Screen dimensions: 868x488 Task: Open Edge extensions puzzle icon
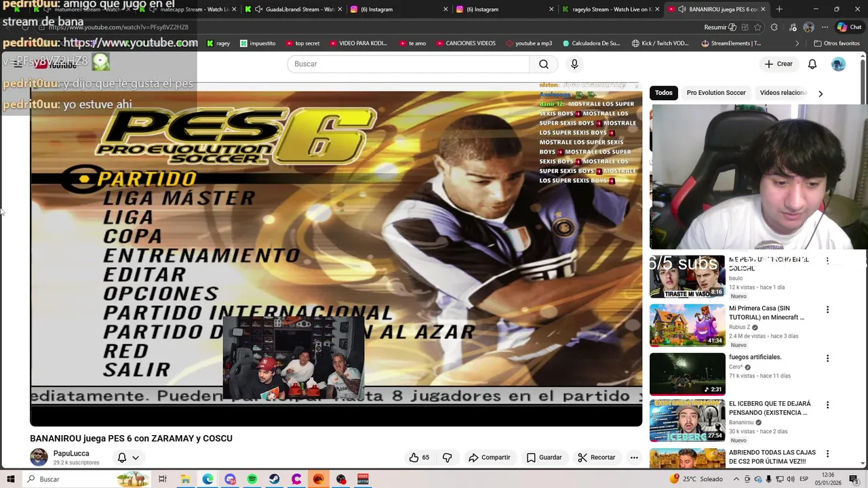[774, 27]
